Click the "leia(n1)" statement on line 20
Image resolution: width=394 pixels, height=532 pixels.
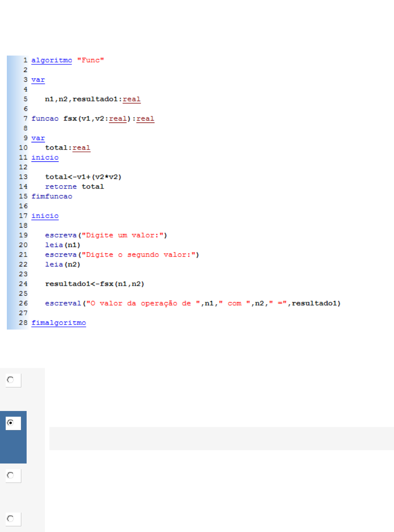(63, 245)
